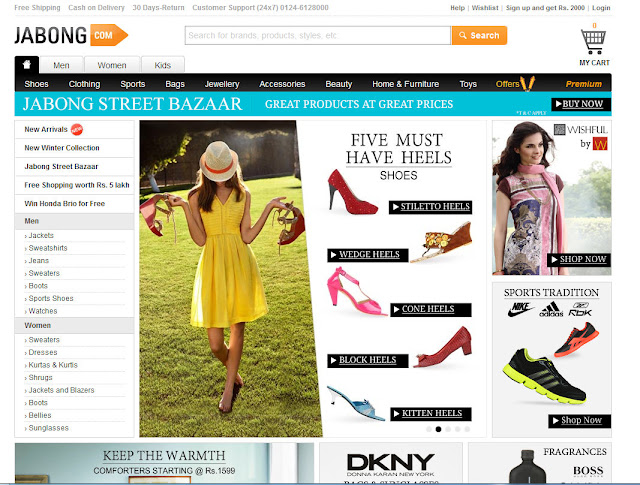The width and height of the screenshot is (640, 485).
Task: Select the fifth carousel dot
Action: 467,429
